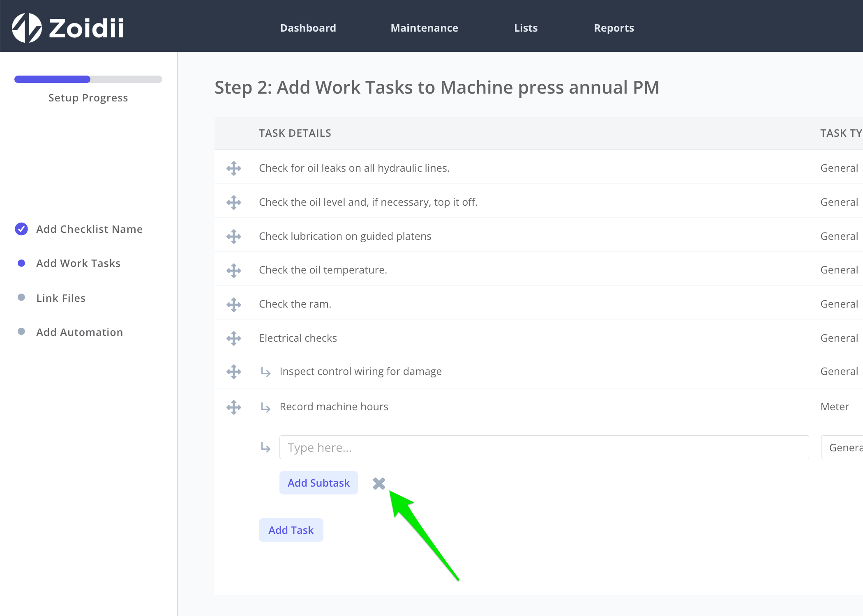Select 'Electrical checks' task
863x616 pixels.
coord(298,338)
